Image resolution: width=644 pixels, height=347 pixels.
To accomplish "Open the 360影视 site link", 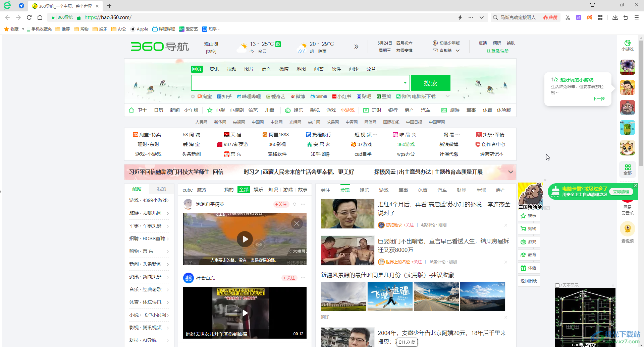I will (x=277, y=144).
